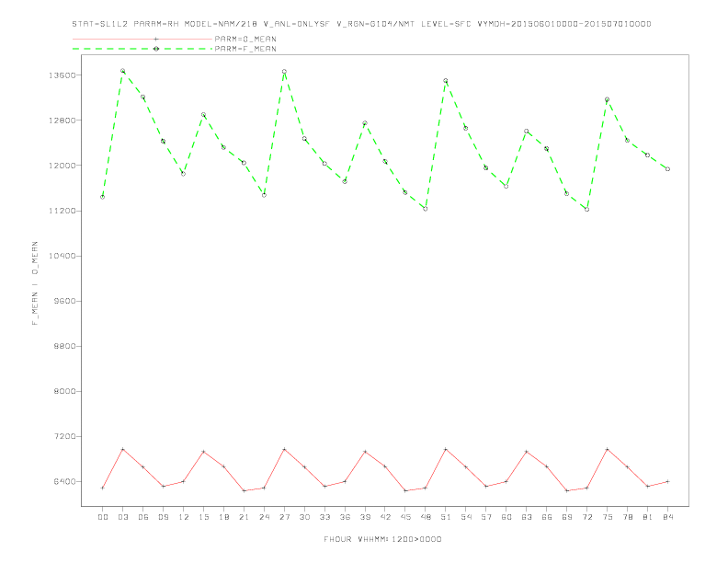This screenshot has height=563, width=728.
Task: Click the F_MEAN circle marker at hour 75
Action: 607,99
